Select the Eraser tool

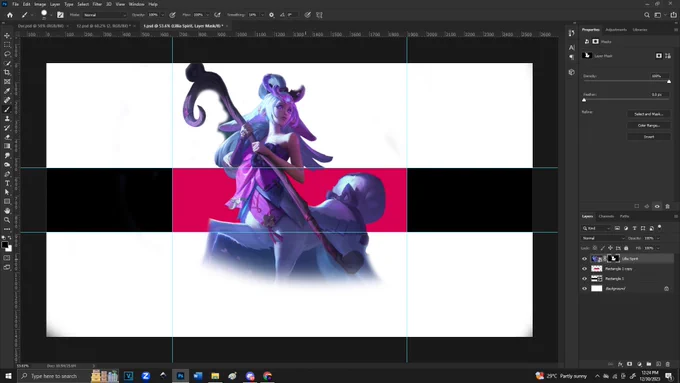click(7, 137)
